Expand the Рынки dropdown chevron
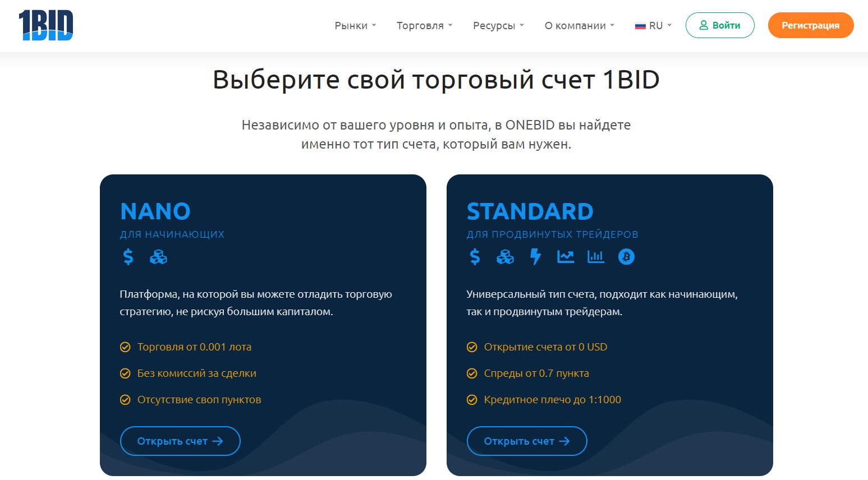The image size is (868, 480). pos(374,25)
